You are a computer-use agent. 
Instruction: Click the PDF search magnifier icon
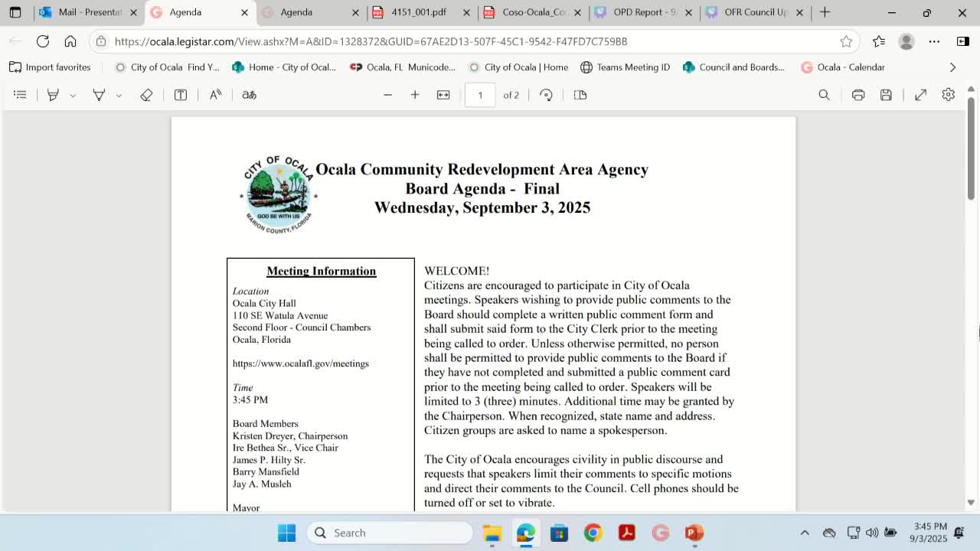(x=824, y=95)
